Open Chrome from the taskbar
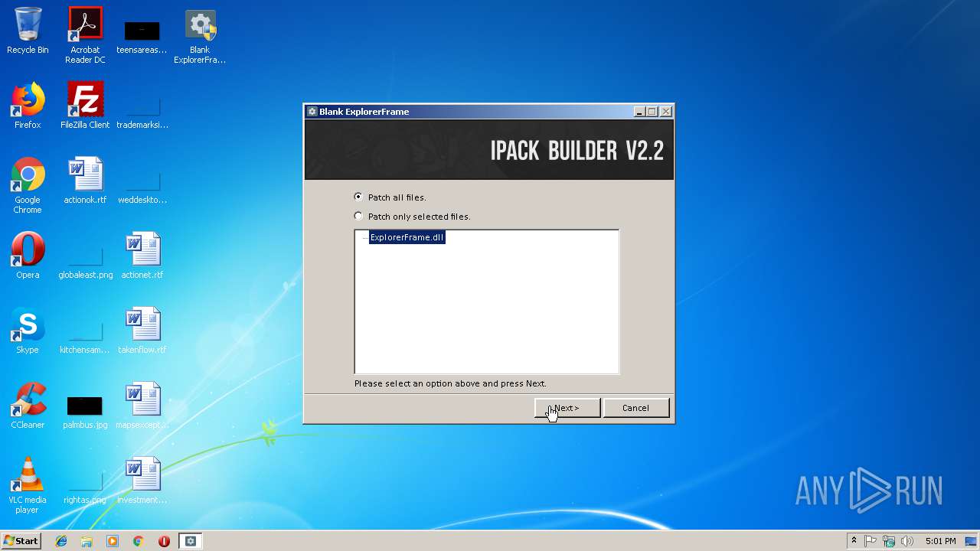The width and height of the screenshot is (980, 551). (x=139, y=541)
